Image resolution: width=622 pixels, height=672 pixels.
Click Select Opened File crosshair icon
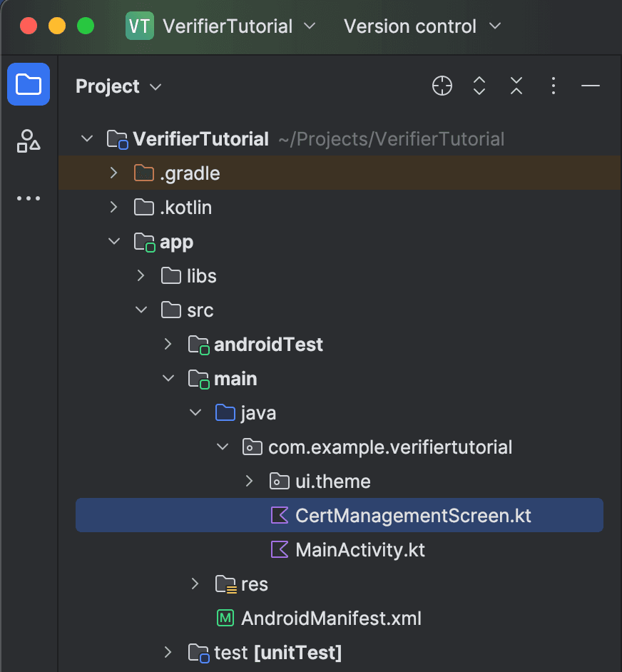pos(442,86)
